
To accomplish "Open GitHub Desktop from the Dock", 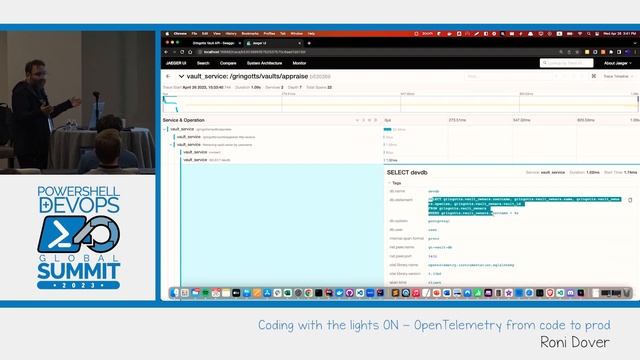I will pyautogui.click(x=349, y=293).
